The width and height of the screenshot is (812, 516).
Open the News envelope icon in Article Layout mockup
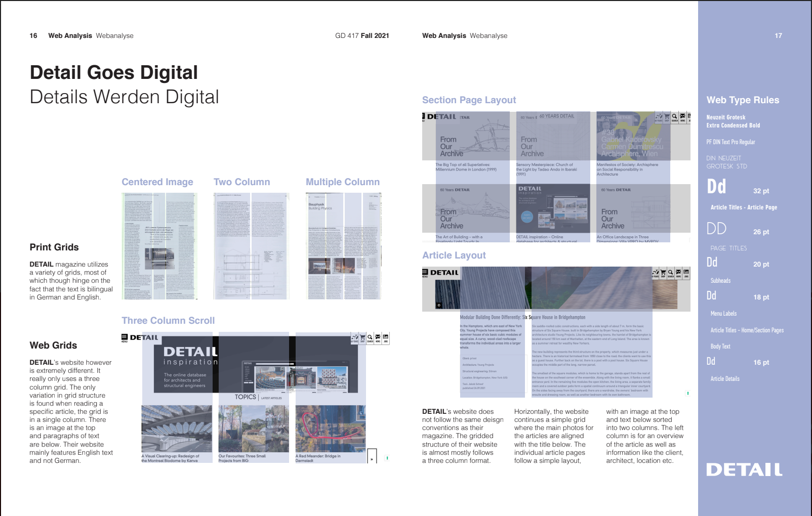pyautogui.click(x=678, y=273)
